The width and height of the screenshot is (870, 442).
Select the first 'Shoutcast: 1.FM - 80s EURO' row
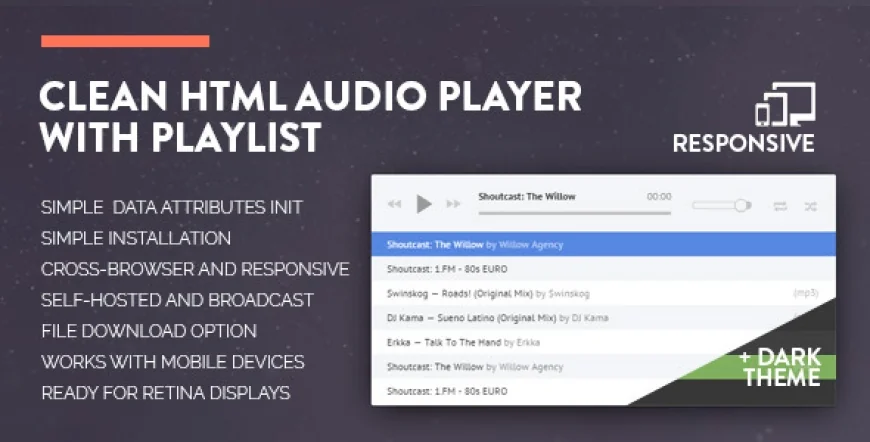click(x=603, y=269)
